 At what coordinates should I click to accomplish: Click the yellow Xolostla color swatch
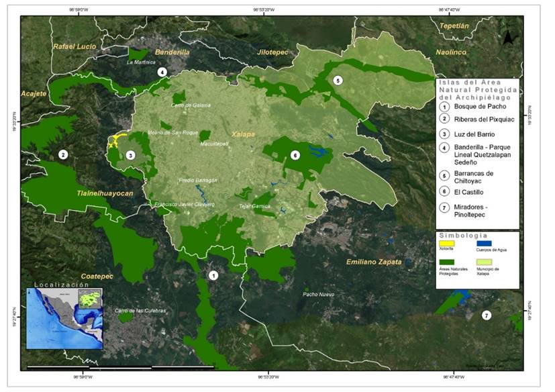pyautogui.click(x=446, y=243)
